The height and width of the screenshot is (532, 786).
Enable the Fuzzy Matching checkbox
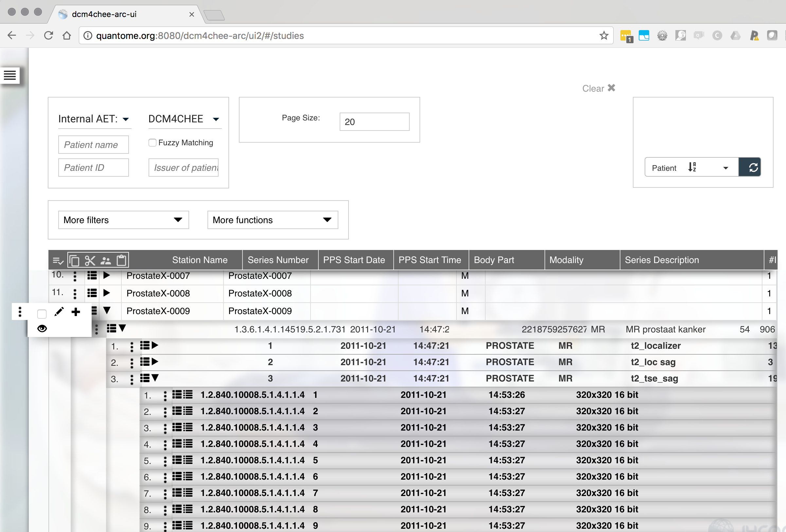[152, 143]
